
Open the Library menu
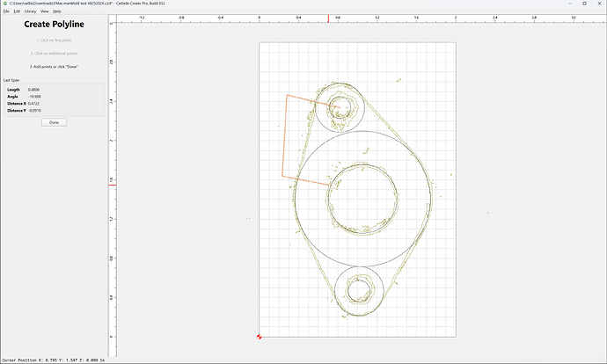point(30,11)
